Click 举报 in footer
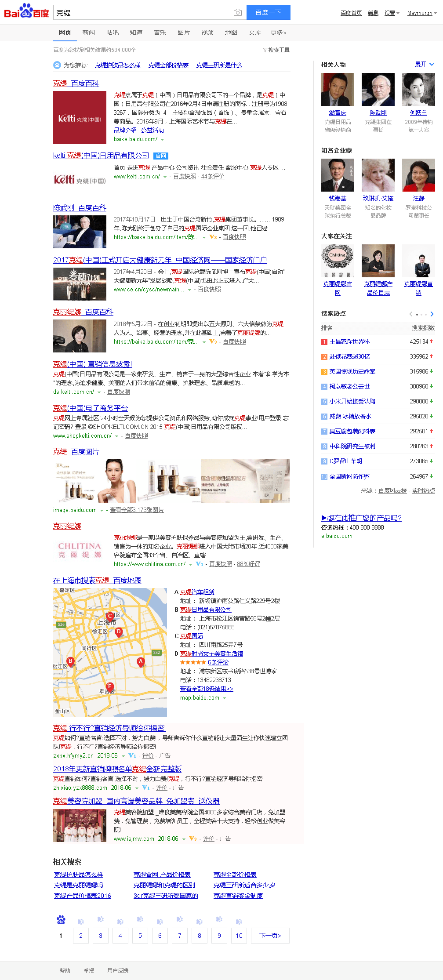This screenshot has width=443, height=980. tap(89, 970)
